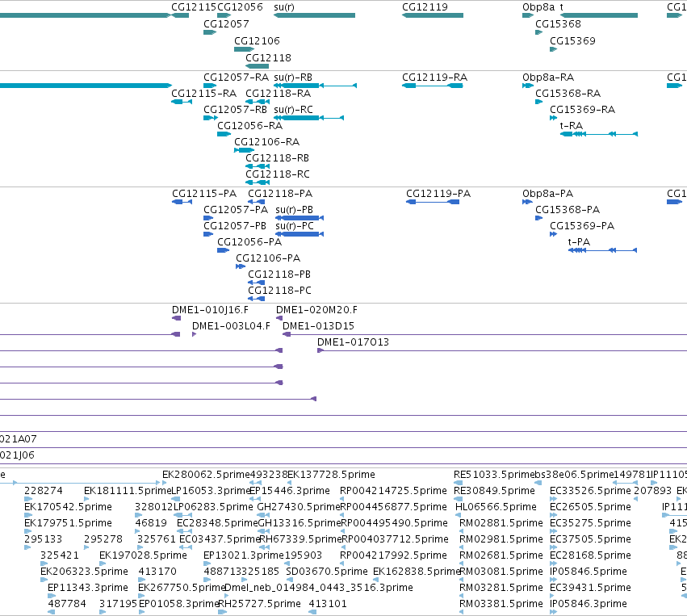The width and height of the screenshot is (687, 616).
Task: Select the CG12118-RB transcript label
Action: click(278, 157)
